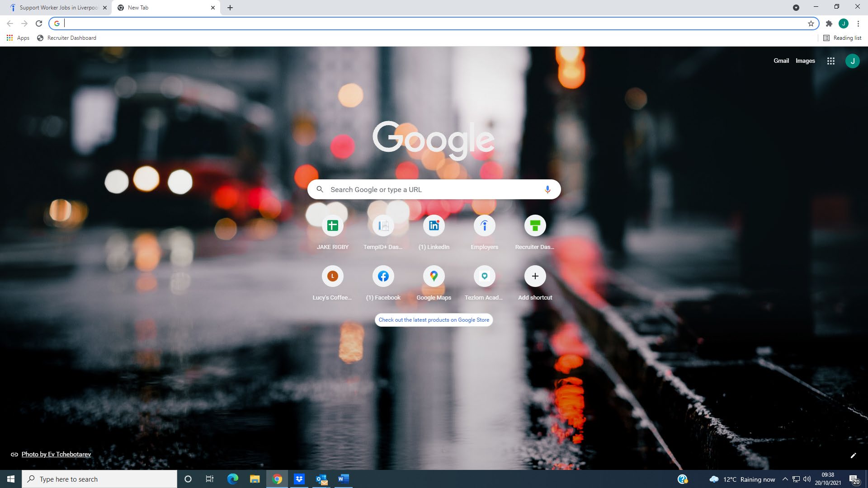Click the customize page pencil icon
The height and width of the screenshot is (488, 868).
[853, 455]
